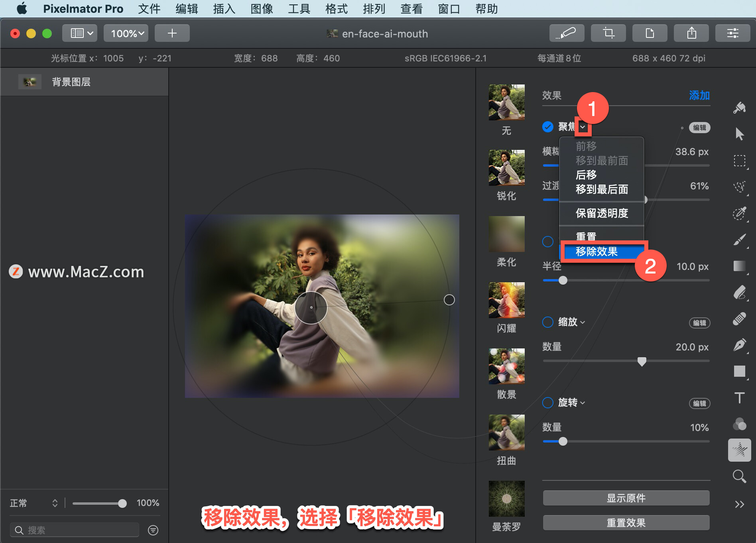Select the Effects tool

coord(740,450)
